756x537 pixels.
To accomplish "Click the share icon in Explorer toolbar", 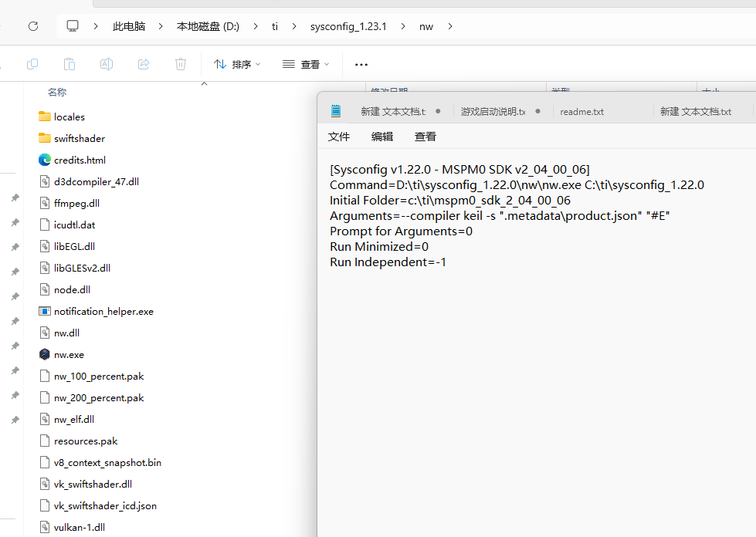I will 144,64.
